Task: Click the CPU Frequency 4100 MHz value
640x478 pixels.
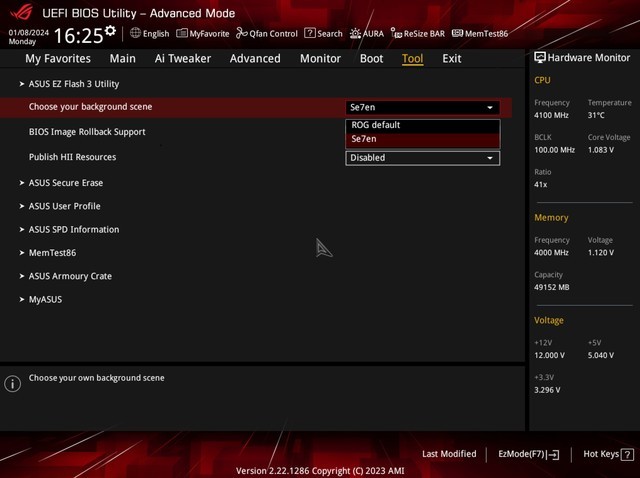Action: 551,115
